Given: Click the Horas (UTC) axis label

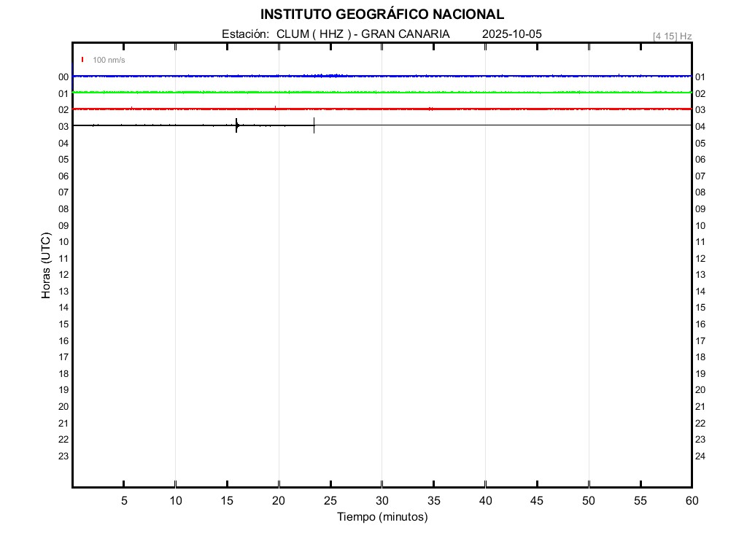Looking at the screenshot, I should point(46,266).
